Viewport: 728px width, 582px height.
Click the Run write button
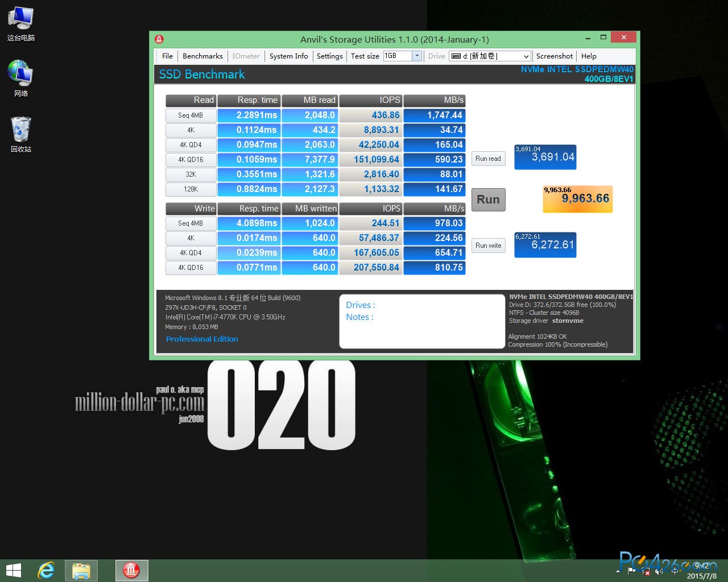pyautogui.click(x=488, y=246)
